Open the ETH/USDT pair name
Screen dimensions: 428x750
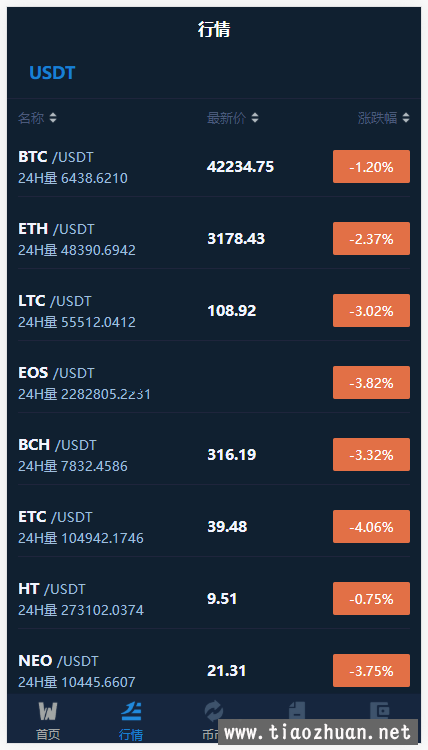(56, 229)
